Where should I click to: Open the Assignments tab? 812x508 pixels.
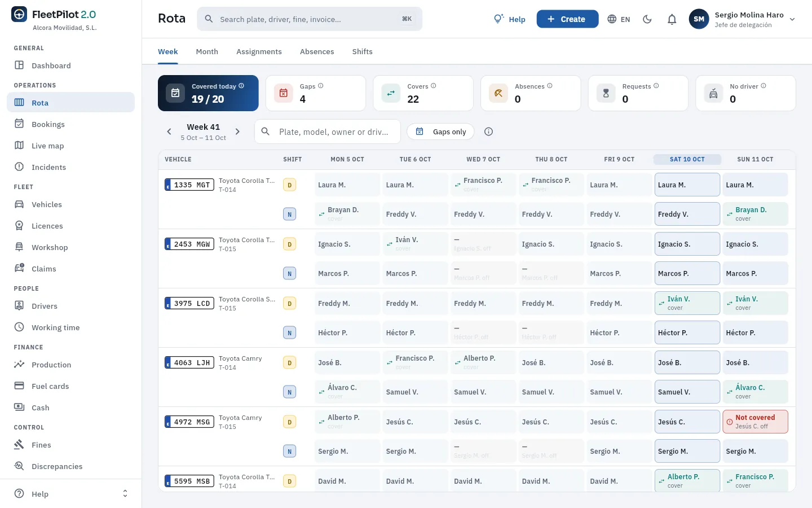pyautogui.click(x=259, y=51)
